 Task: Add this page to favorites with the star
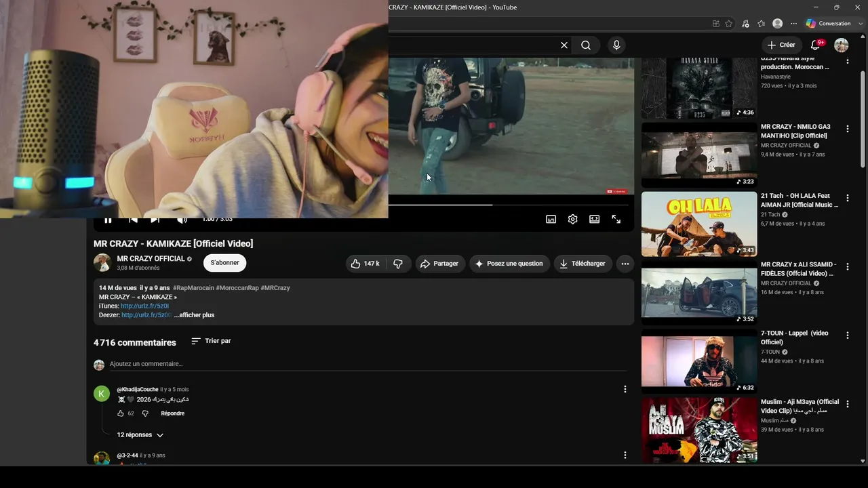729,24
